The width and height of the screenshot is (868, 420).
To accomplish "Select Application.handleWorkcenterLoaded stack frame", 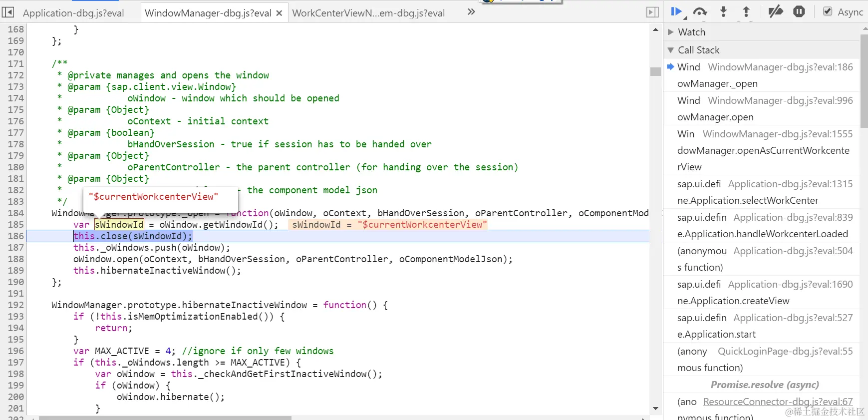I will (x=762, y=225).
